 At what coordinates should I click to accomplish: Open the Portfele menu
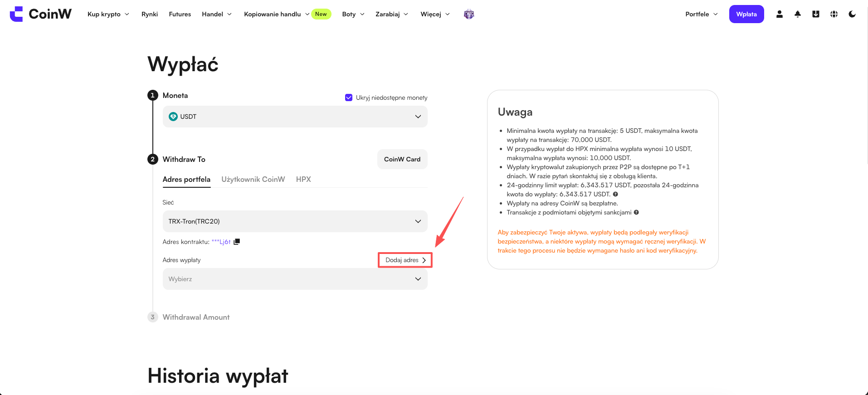[x=702, y=14]
